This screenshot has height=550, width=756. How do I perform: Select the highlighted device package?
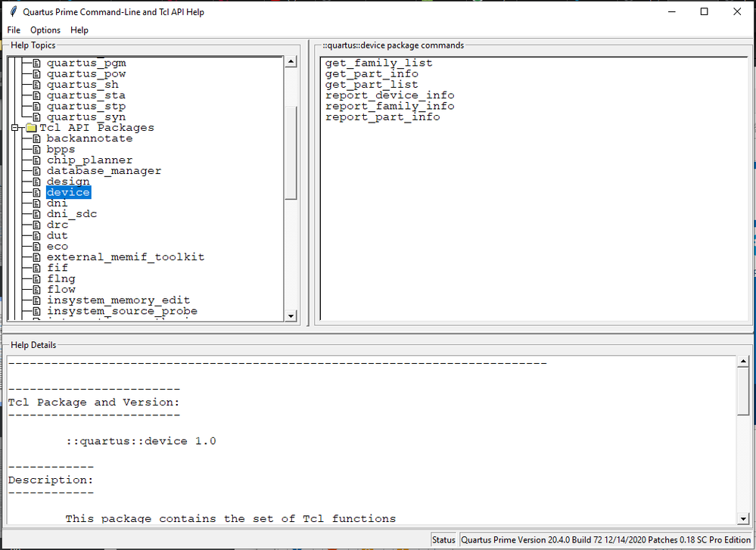click(x=68, y=192)
